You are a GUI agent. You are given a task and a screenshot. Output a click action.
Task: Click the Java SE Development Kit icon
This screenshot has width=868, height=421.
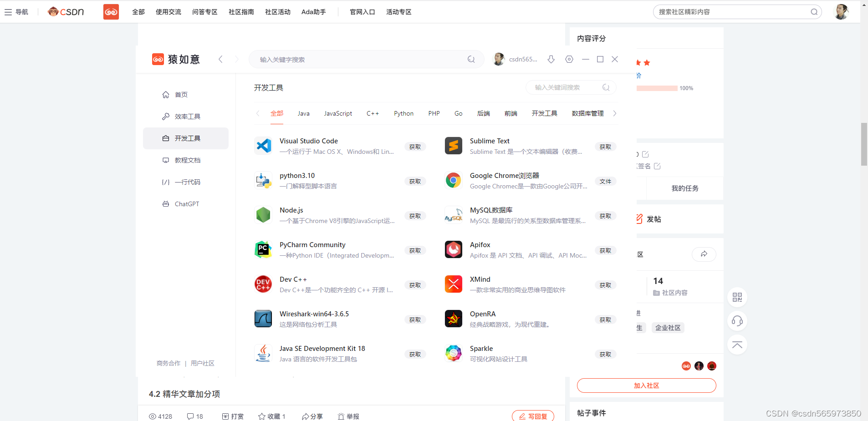pyautogui.click(x=263, y=353)
